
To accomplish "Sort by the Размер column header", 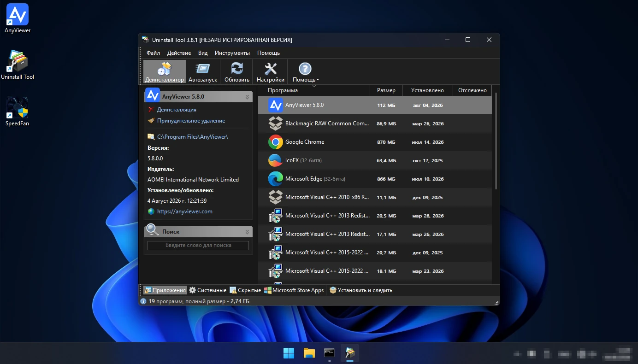I will [386, 90].
